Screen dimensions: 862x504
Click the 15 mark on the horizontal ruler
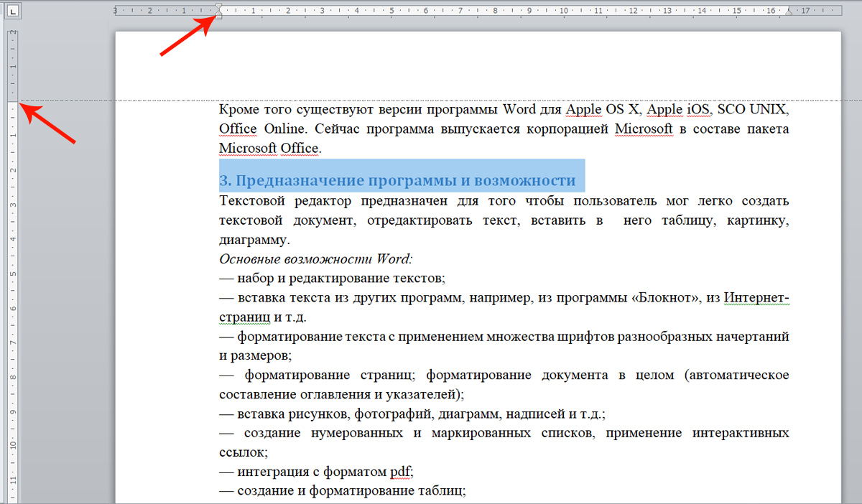[736, 11]
